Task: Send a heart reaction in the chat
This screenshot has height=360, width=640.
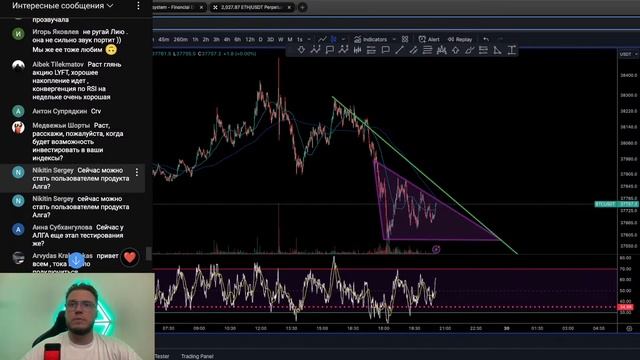Action: coord(130,258)
